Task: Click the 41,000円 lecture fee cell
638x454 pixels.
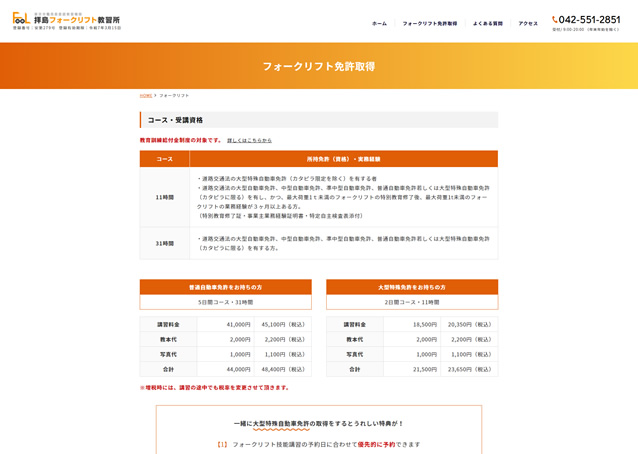Action: (226, 324)
